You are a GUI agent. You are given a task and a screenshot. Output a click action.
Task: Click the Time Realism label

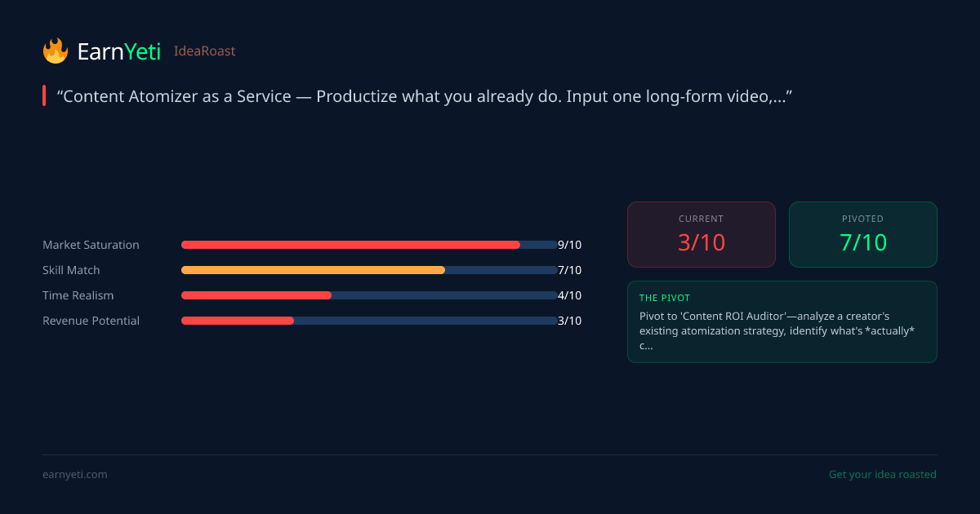coord(78,295)
